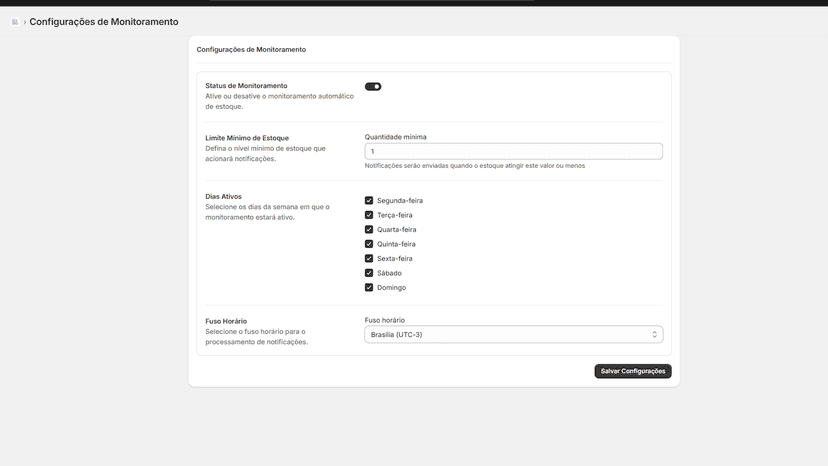Click the Quantidade mínima field label
The width and height of the screenshot is (828, 466).
tap(396, 137)
